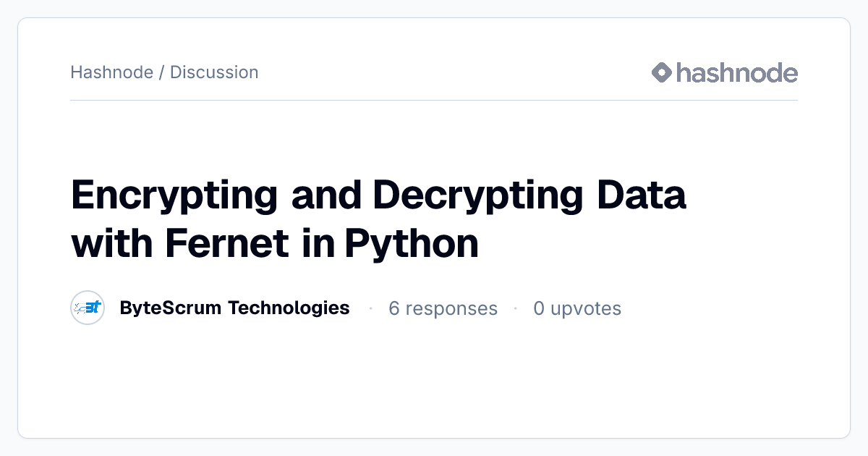Click the 0 upvotes label
This screenshot has height=456, width=868.
(577, 308)
